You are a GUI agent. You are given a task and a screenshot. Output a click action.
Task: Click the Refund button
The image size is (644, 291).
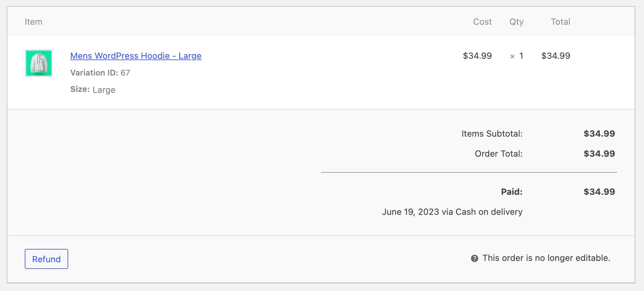[46, 259]
